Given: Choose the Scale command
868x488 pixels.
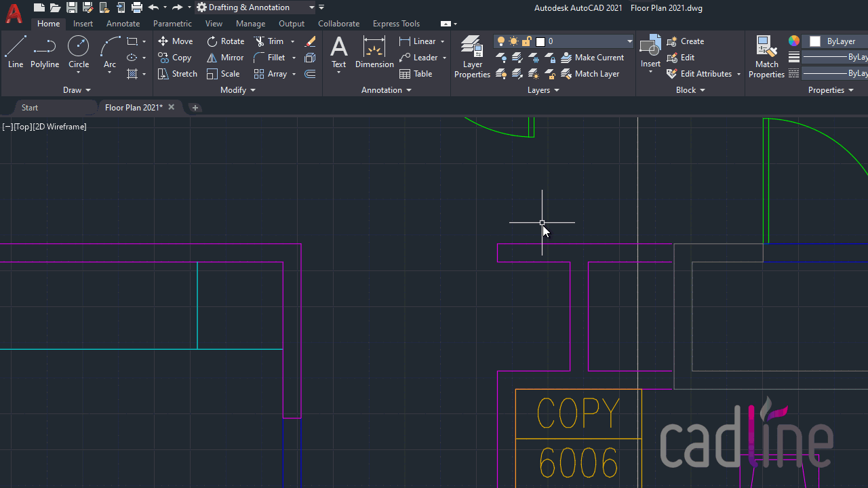Looking at the screenshot, I should pyautogui.click(x=224, y=74).
